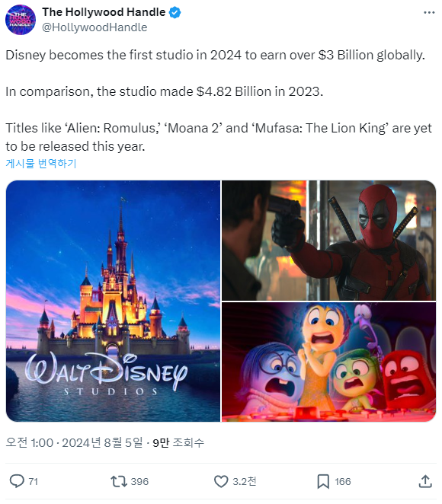Click the share upload arrow icon
Viewport: 442px width, 504px height.
point(425,481)
